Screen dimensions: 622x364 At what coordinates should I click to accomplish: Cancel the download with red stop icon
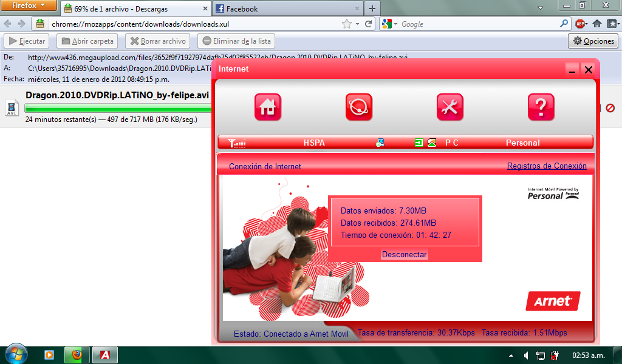610,108
